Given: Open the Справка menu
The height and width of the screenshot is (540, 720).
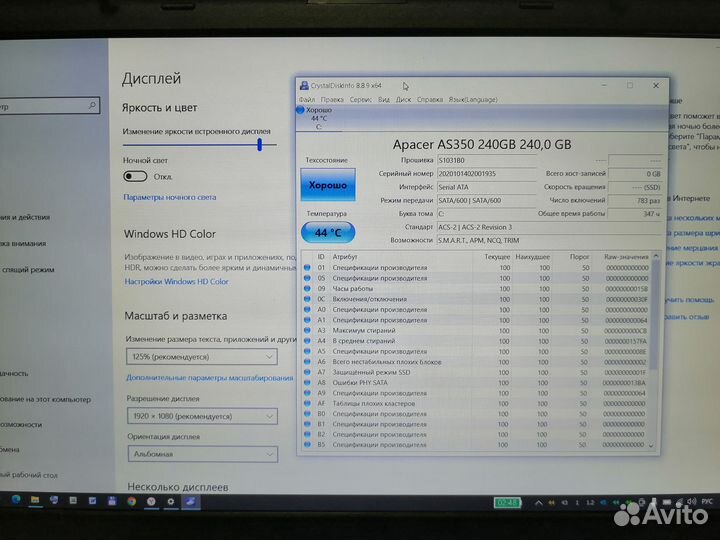Looking at the screenshot, I should (430, 100).
